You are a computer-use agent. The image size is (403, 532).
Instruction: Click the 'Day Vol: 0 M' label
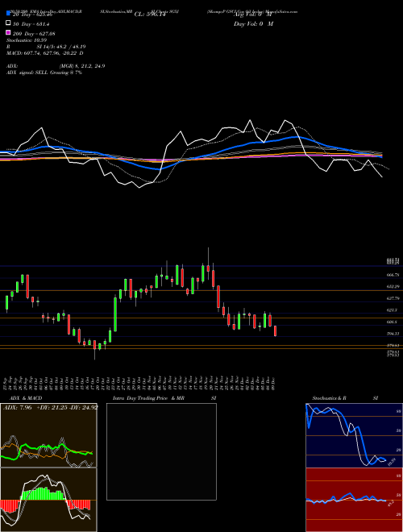point(253,23)
